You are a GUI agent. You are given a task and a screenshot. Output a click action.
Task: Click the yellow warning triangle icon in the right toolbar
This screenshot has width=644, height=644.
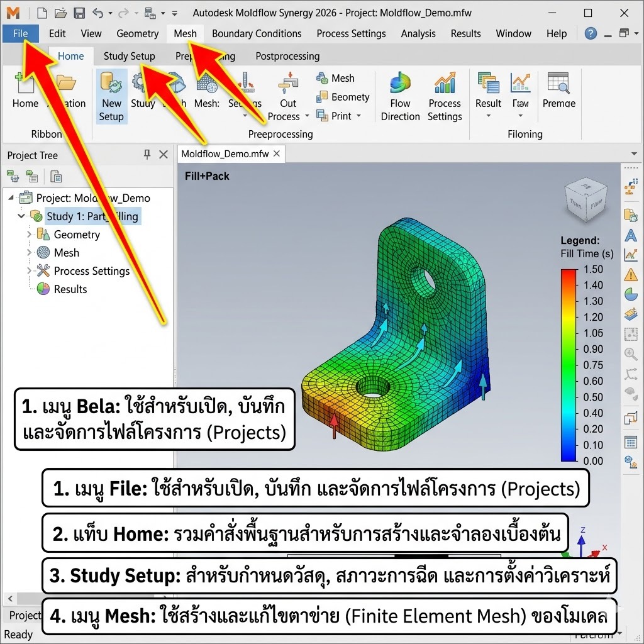630,274
